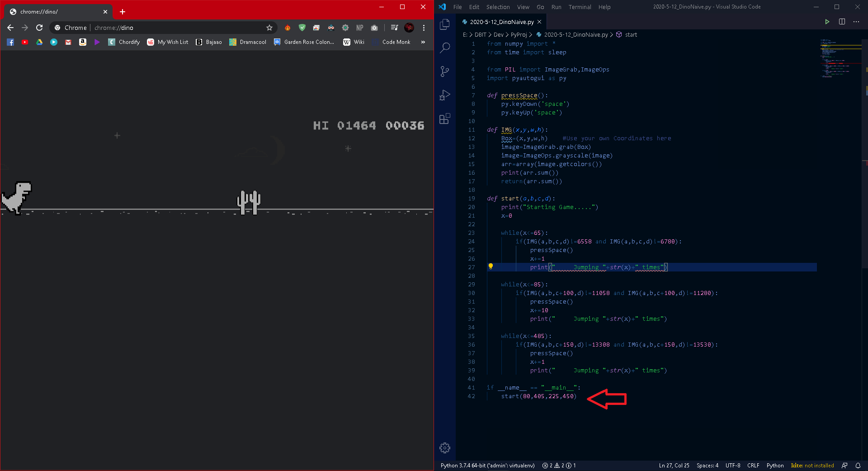Change indentation via Spaces: 4
This screenshot has height=471, width=868.
[707, 466]
